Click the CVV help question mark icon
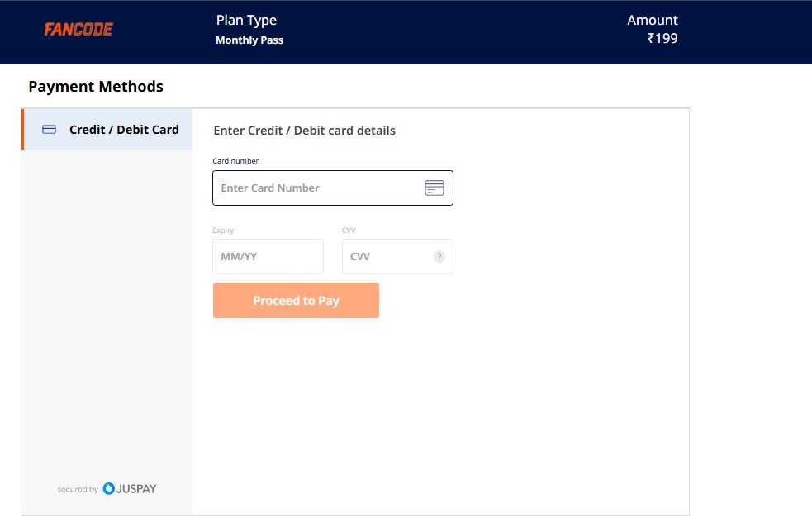 (x=439, y=256)
